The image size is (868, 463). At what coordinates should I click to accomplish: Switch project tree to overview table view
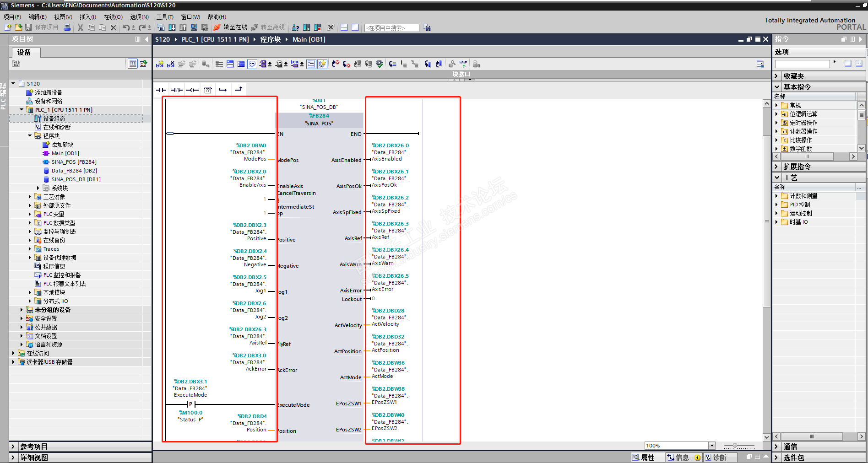coord(133,64)
